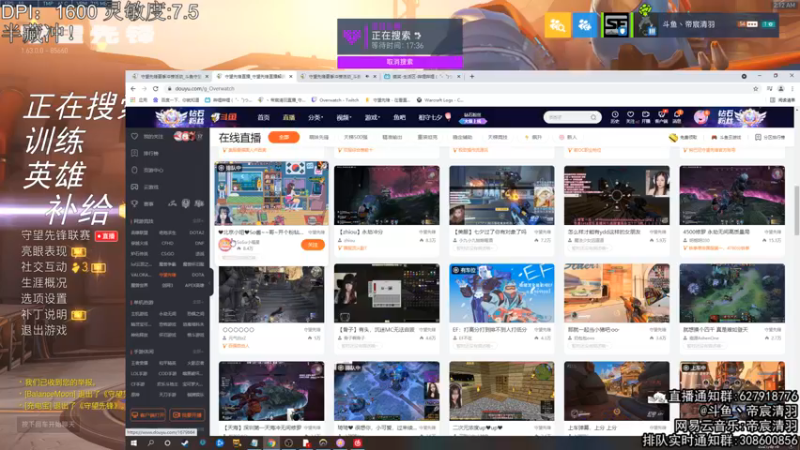Screen dimensions: 800x450
Task: Cancel the matchmaking search with the purple button
Action: tap(399, 62)
